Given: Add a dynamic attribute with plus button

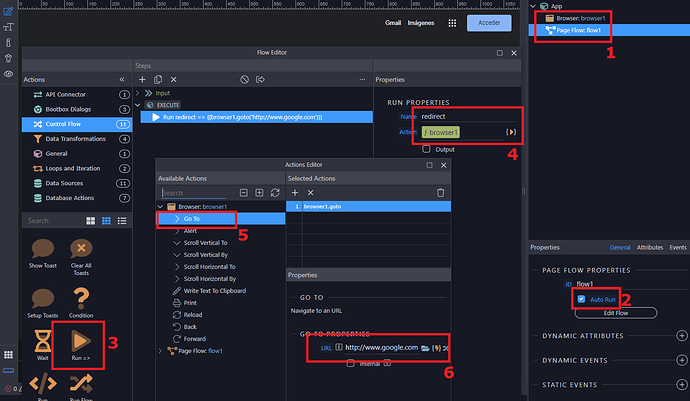Looking at the screenshot, I should pyautogui.click(x=682, y=336).
